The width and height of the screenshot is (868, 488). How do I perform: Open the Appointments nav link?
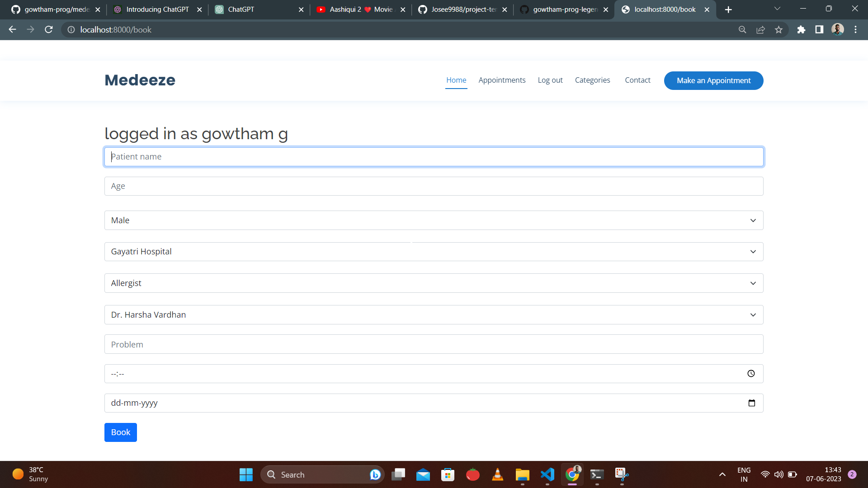(502, 80)
